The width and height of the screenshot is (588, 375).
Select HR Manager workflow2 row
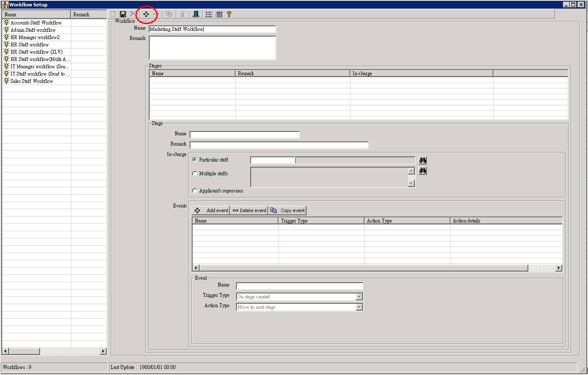[x=35, y=37]
